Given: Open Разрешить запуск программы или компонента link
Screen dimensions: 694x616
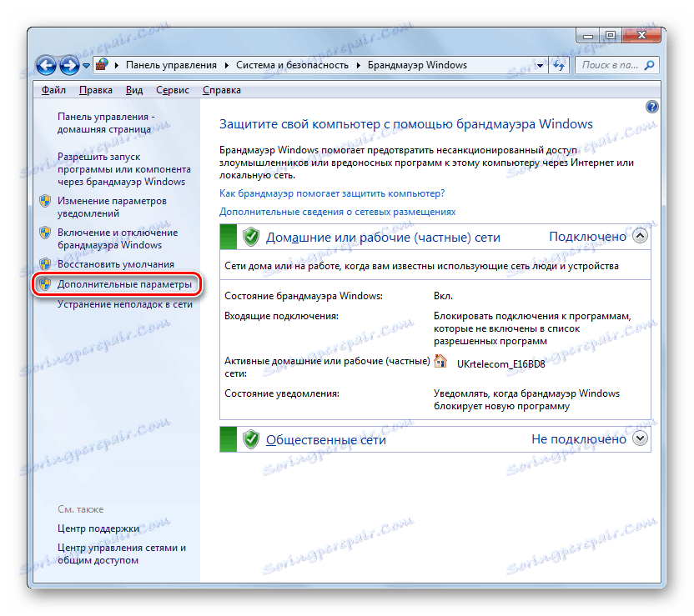Looking at the screenshot, I should pos(124,169).
